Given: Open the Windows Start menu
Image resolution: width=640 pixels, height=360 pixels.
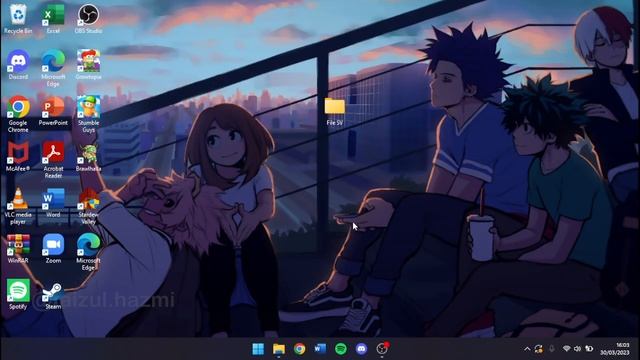Looking at the screenshot, I should click(x=258, y=349).
